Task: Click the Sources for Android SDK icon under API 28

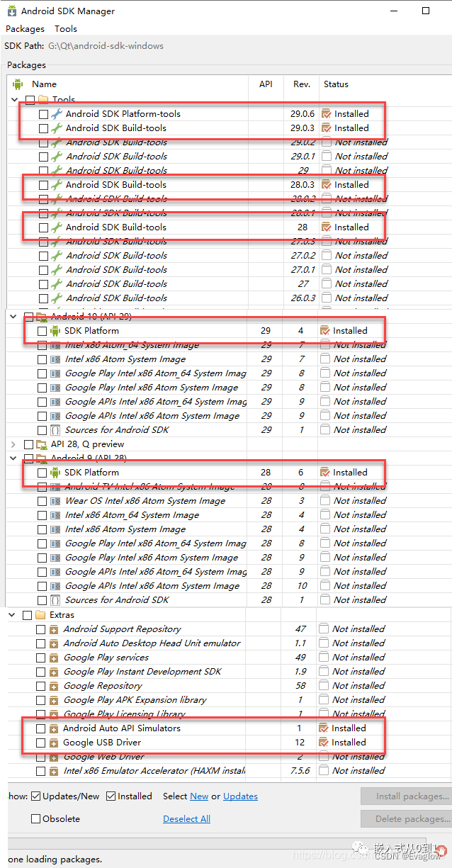Action: pyautogui.click(x=55, y=599)
